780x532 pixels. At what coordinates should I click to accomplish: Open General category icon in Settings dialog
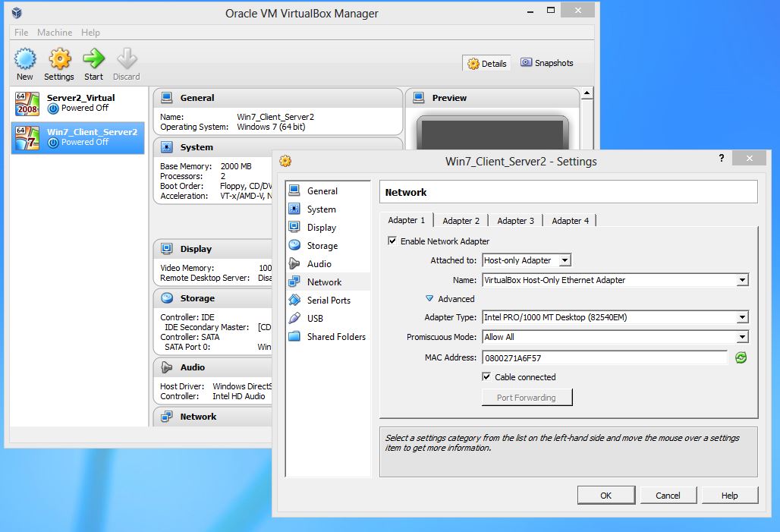[294, 190]
